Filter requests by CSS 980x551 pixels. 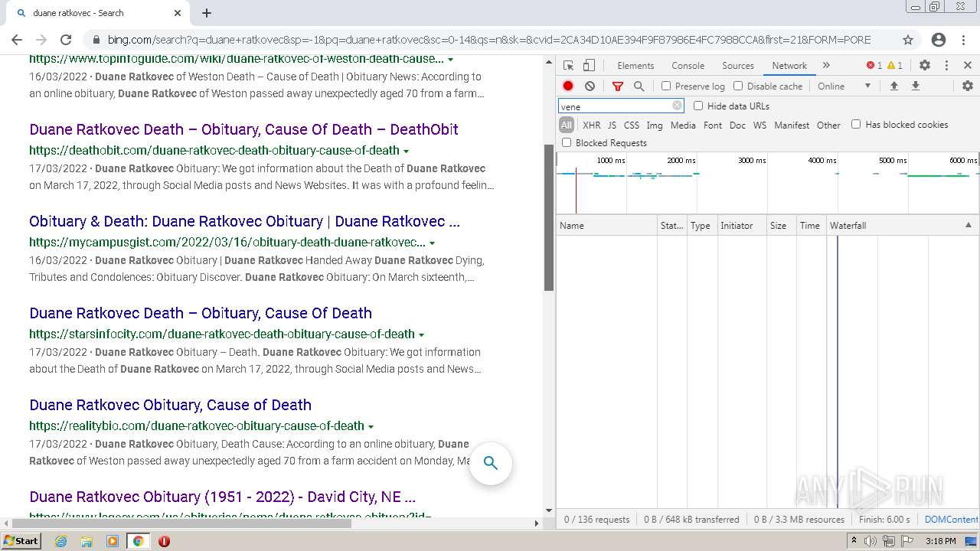pyautogui.click(x=631, y=125)
